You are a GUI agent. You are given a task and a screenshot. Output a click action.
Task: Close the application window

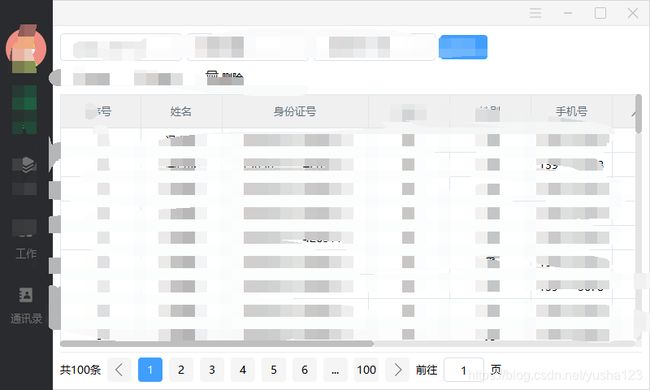point(633,13)
